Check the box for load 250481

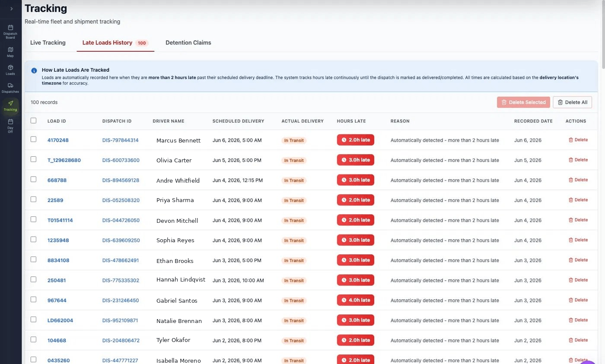pyautogui.click(x=34, y=279)
